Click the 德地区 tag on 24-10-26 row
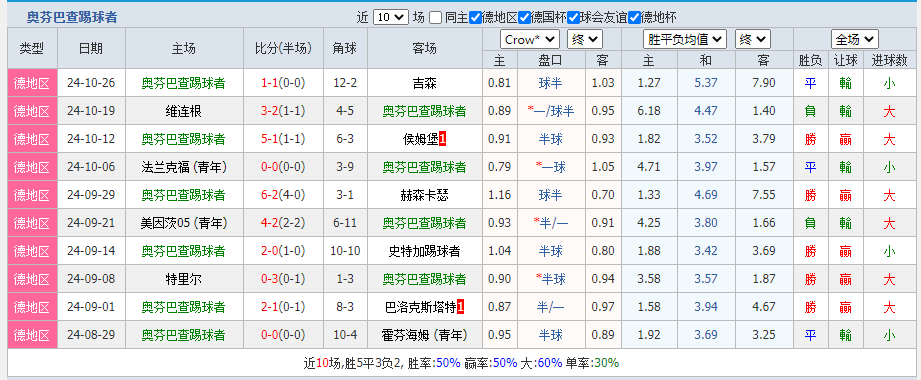This screenshot has height=380, width=921. coord(32,83)
